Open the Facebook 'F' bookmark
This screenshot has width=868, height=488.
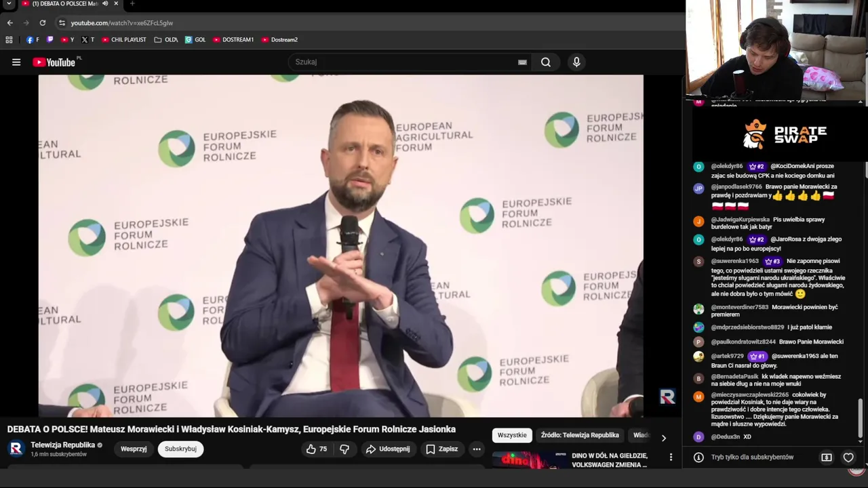pyautogui.click(x=33, y=40)
